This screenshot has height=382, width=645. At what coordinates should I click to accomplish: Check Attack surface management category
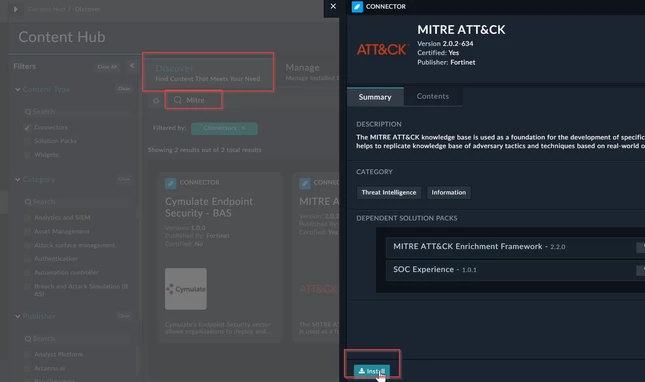(x=27, y=245)
